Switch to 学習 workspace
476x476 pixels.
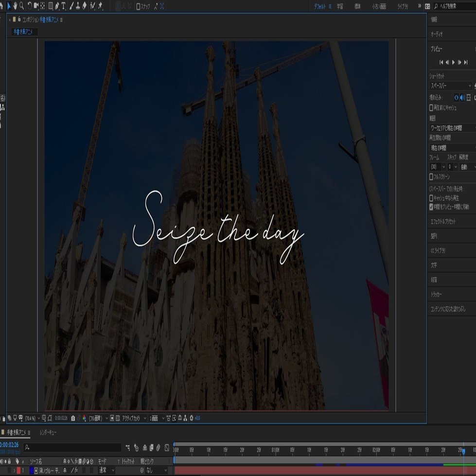pos(340,6)
